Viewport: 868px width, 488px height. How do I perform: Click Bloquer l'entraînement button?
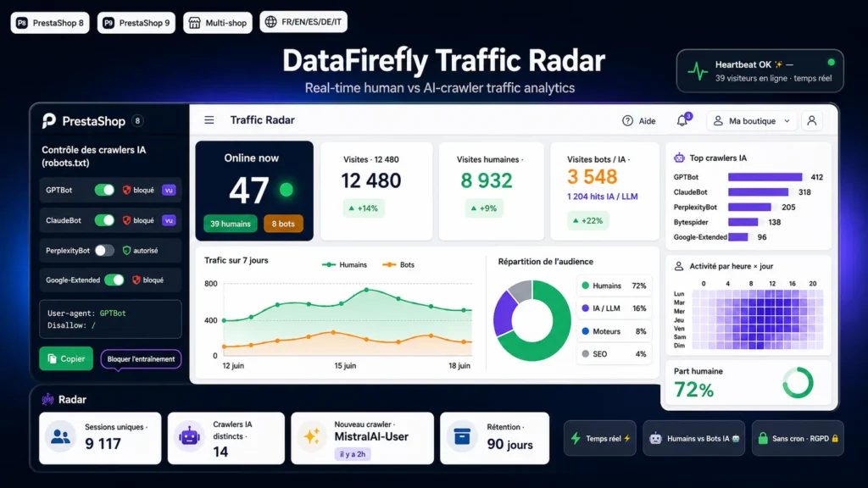click(141, 359)
